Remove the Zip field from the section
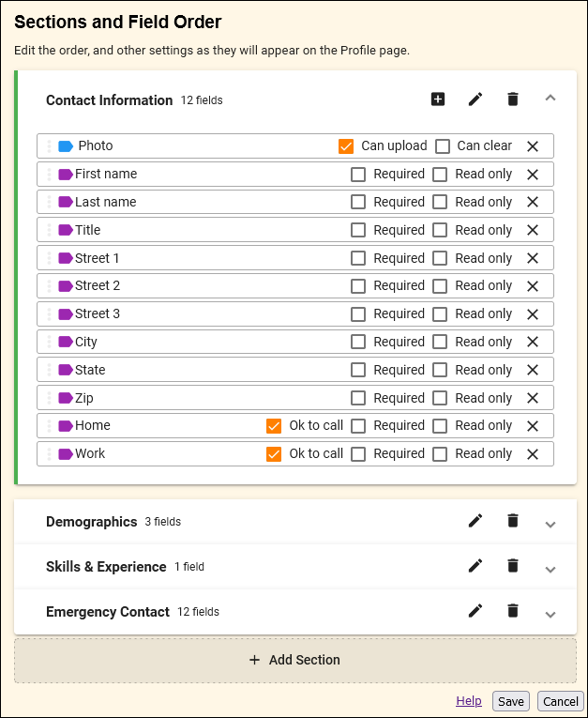Image resolution: width=588 pixels, height=718 pixels. tap(533, 398)
